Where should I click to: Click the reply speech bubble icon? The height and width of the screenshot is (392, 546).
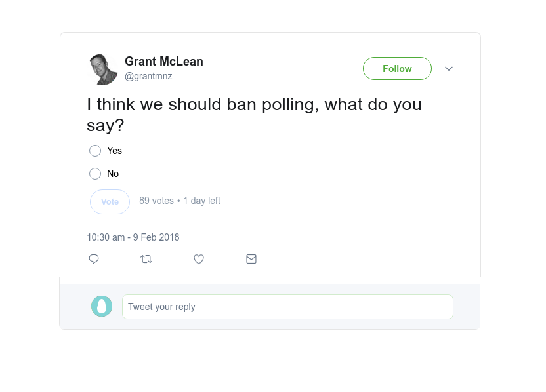point(94,259)
